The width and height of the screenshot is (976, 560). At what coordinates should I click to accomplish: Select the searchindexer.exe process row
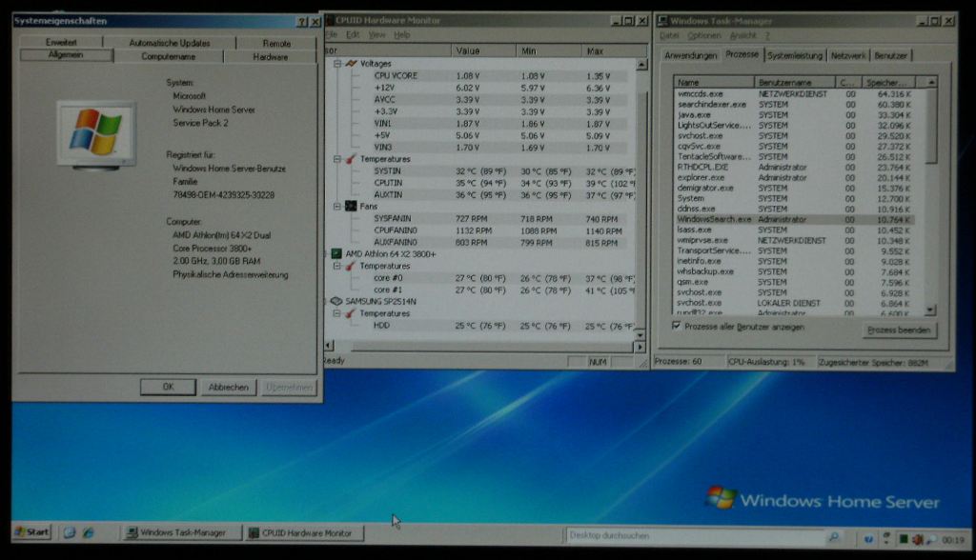coord(795,105)
